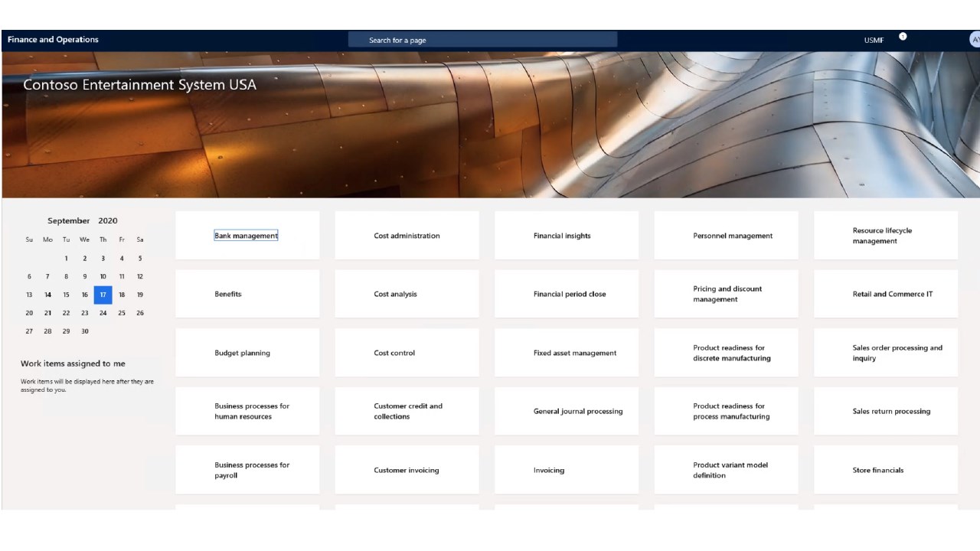980x551 pixels.
Task: Open the Financial period close tile
Action: [567, 294]
